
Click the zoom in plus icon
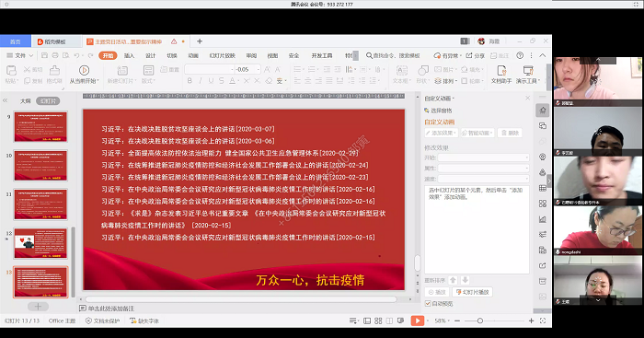click(531, 321)
